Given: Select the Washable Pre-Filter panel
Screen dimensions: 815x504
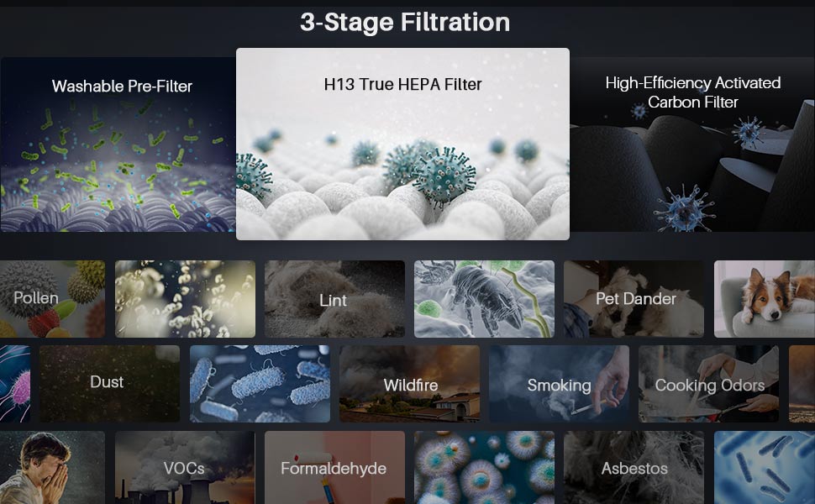Looking at the screenshot, I should [x=118, y=144].
